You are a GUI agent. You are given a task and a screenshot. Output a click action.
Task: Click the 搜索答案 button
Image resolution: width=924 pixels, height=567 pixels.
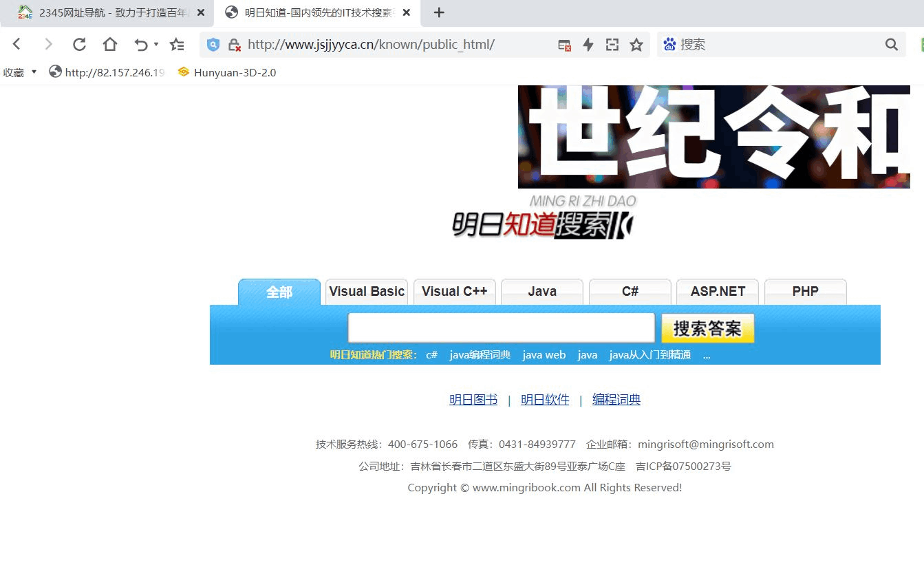pyautogui.click(x=708, y=328)
